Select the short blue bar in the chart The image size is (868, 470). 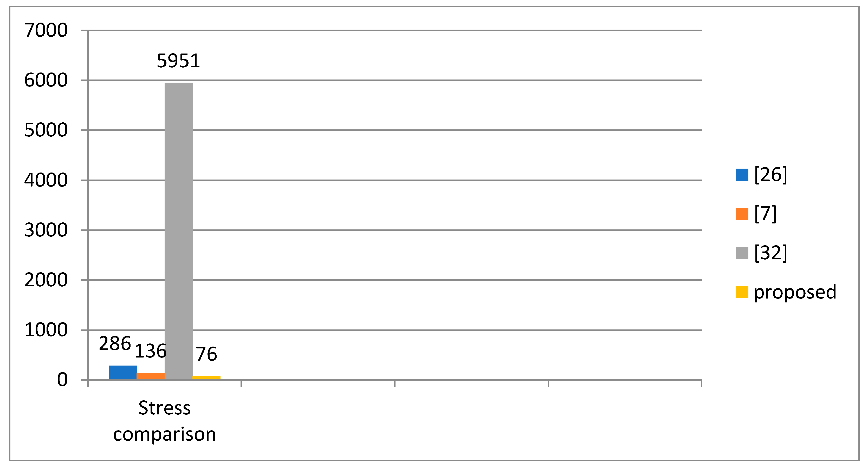(123, 373)
